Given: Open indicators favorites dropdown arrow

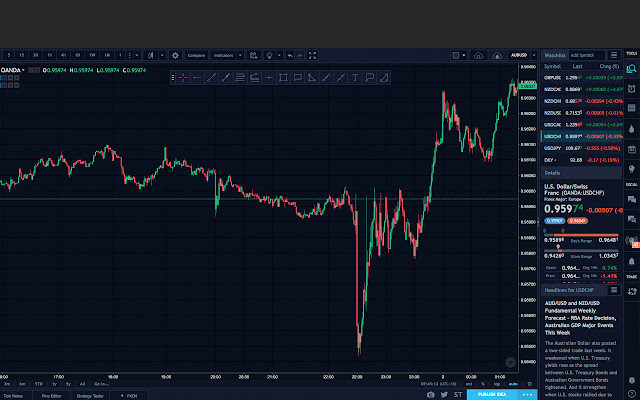Looking at the screenshot, I should pos(240,56).
